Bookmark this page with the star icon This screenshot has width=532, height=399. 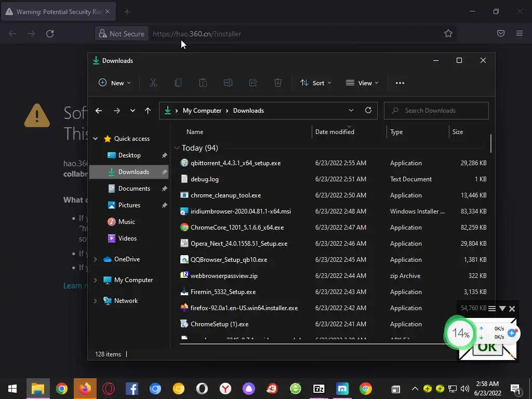pyautogui.click(x=448, y=33)
